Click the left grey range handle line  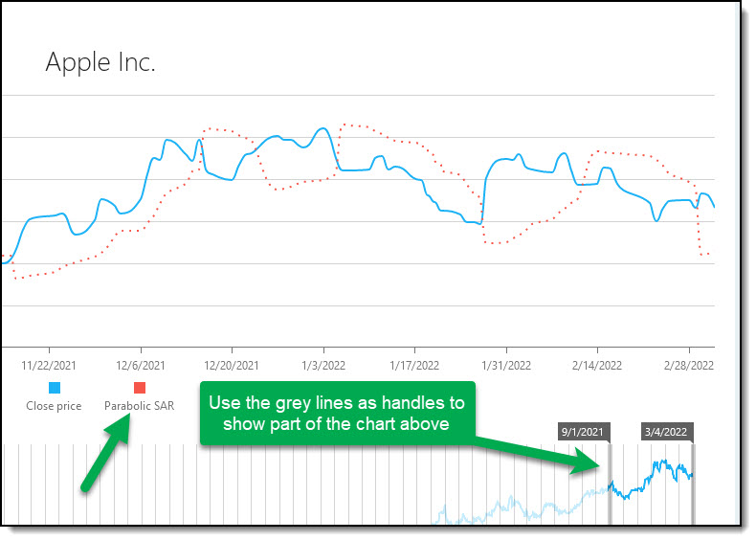[x=610, y=484]
